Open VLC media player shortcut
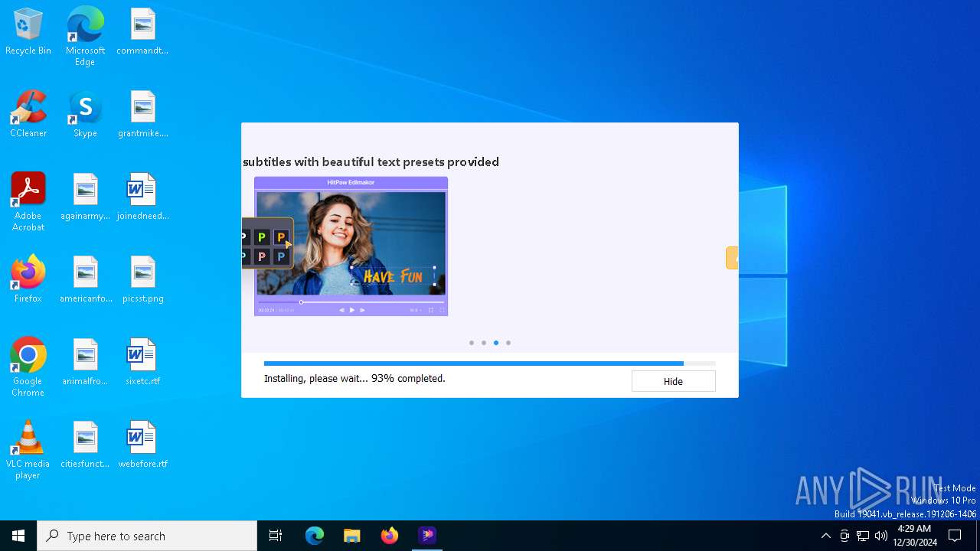The image size is (980, 551). pos(28,450)
